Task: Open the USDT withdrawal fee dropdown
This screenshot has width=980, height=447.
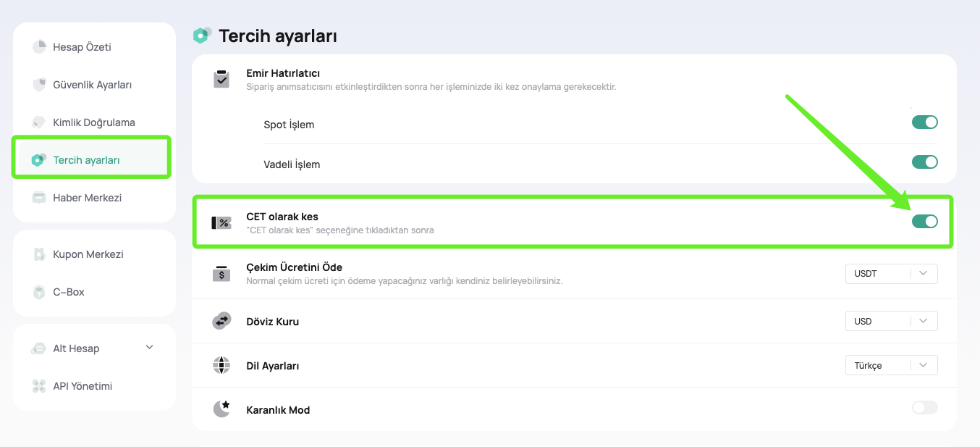Action: pyautogui.click(x=892, y=274)
